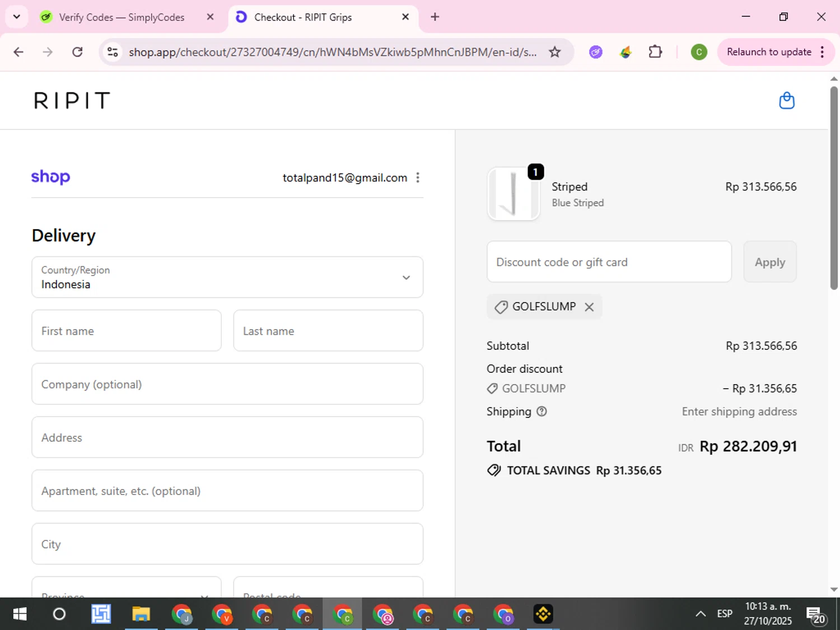Click the scroll-down arrow of the scrollbar
The height and width of the screenshot is (630, 840).
click(834, 590)
